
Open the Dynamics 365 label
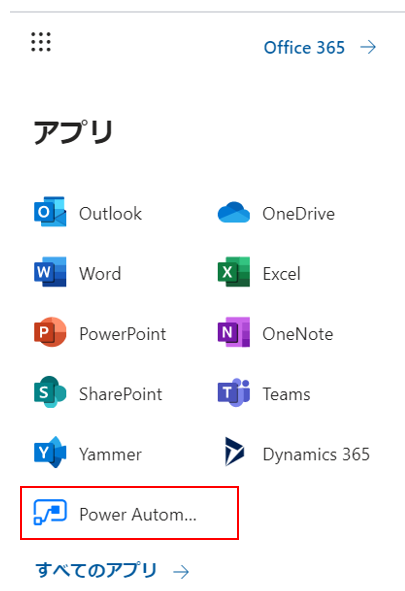(316, 454)
